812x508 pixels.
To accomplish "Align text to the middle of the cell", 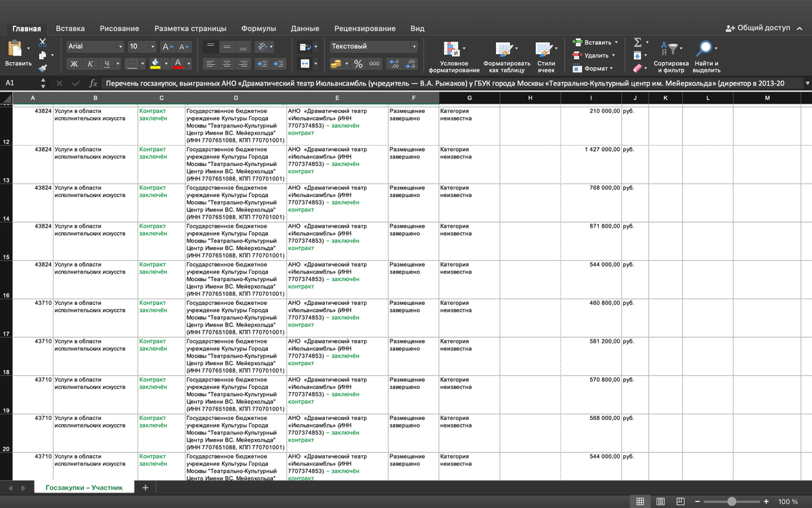I will [x=227, y=47].
